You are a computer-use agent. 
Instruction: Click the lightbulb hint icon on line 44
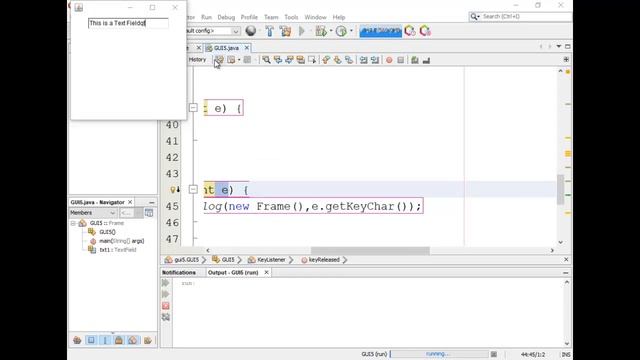(173, 190)
